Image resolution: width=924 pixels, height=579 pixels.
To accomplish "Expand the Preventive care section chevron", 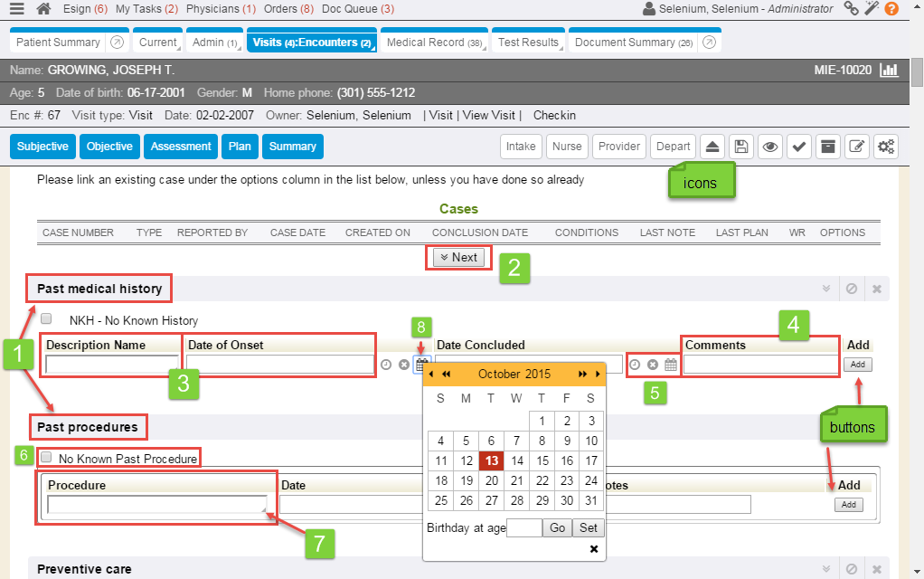I will 825,569.
